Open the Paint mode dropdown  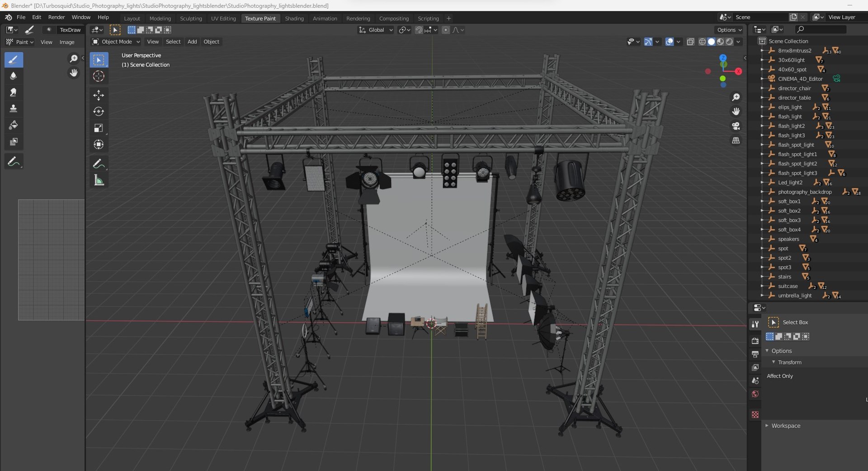[20, 42]
